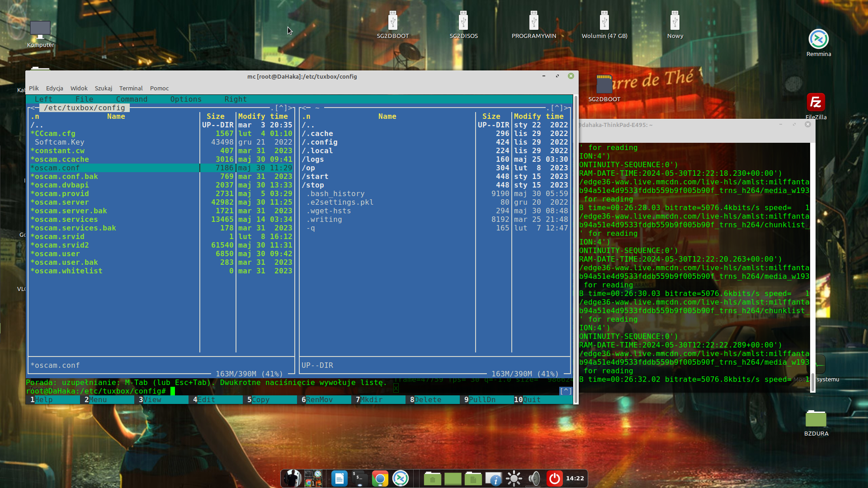868x488 pixels.
Task: Open Remmina desktop shortcut
Action: coord(818,40)
